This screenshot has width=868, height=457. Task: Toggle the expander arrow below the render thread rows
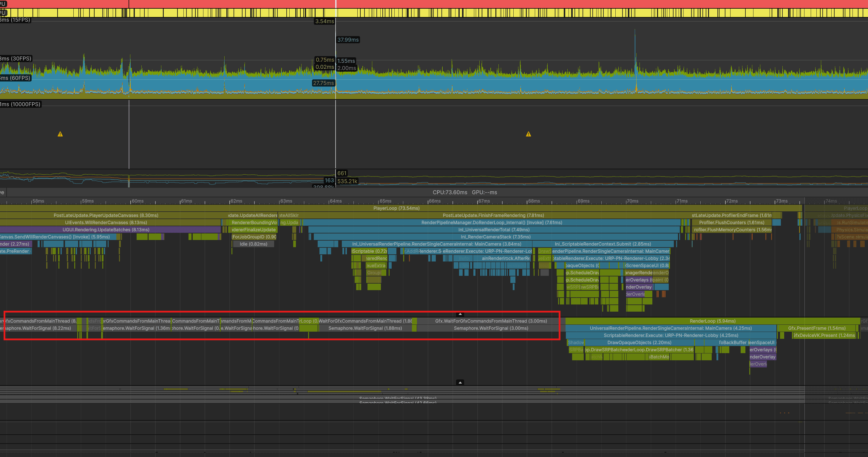click(460, 382)
